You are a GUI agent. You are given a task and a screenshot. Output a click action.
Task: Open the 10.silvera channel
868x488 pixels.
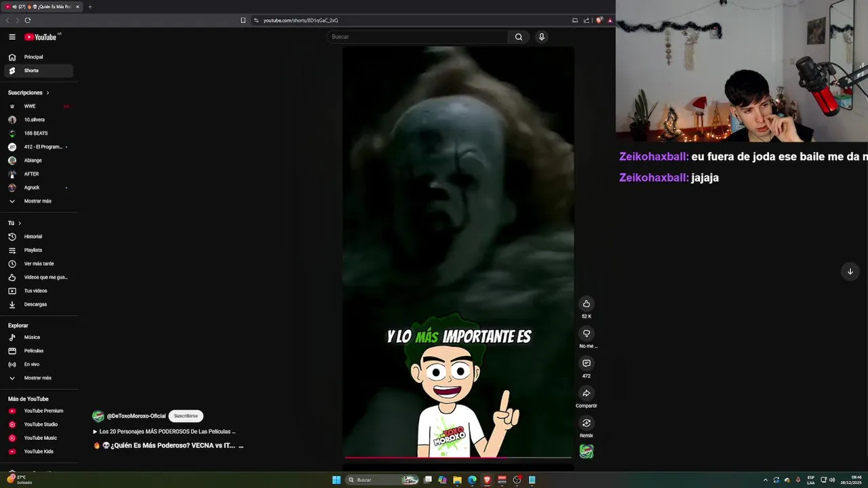(x=39, y=120)
